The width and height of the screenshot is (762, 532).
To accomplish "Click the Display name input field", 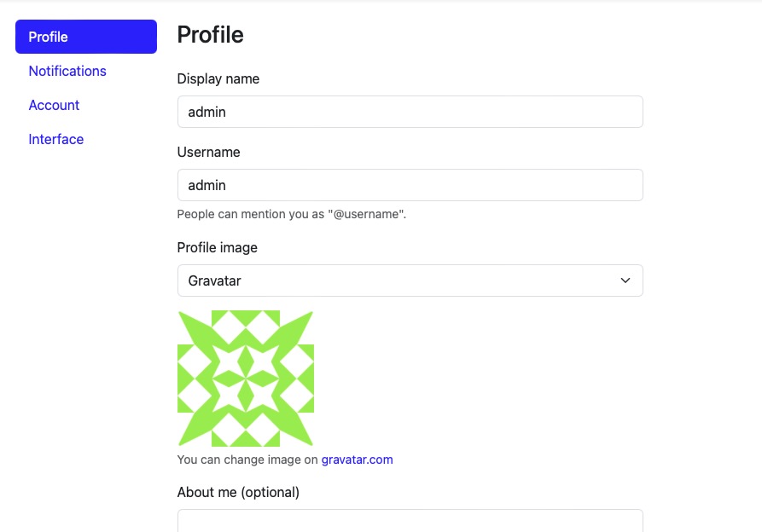I will coord(410,112).
